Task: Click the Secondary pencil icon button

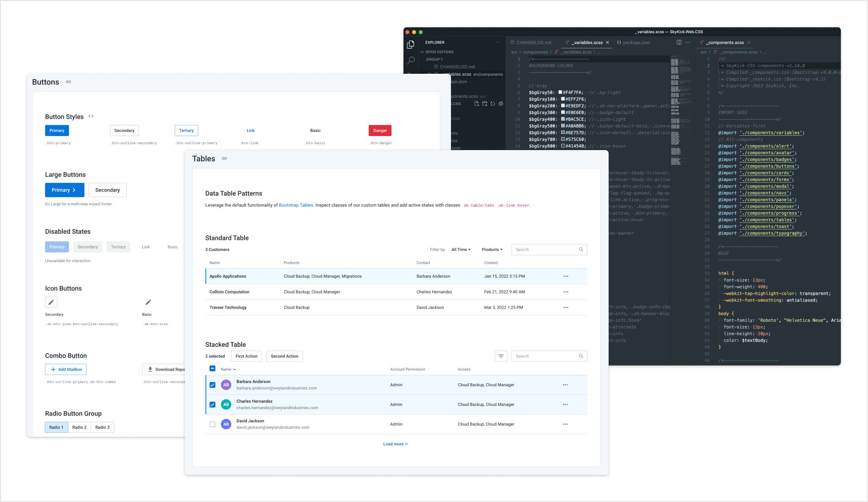Action: coord(51,302)
